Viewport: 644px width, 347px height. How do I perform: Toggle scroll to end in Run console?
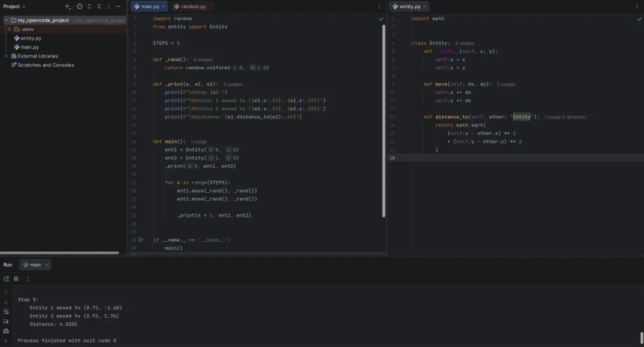pos(6,322)
